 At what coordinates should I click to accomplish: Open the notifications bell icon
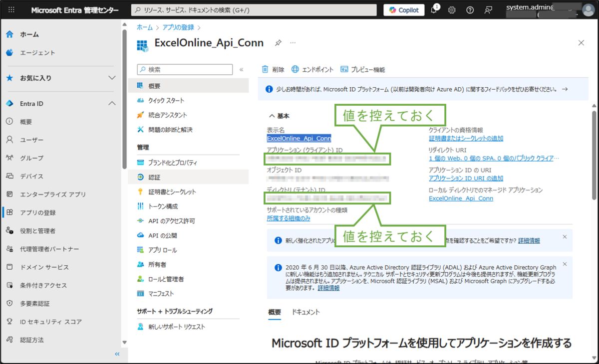click(x=434, y=10)
